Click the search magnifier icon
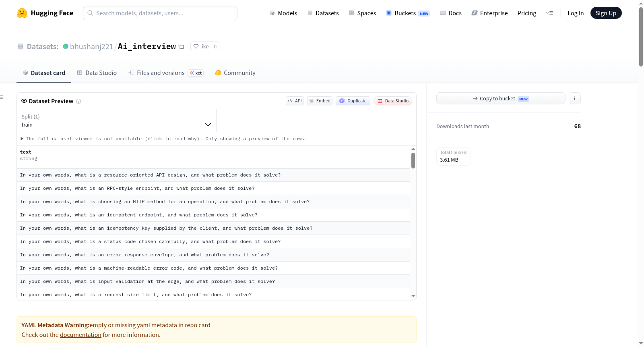644x347 pixels. point(90,13)
